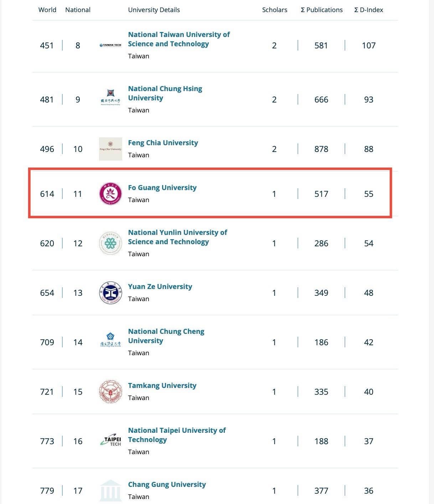The height and width of the screenshot is (504, 434).
Task: Click the Taipei Tech logo
Action: (110, 440)
